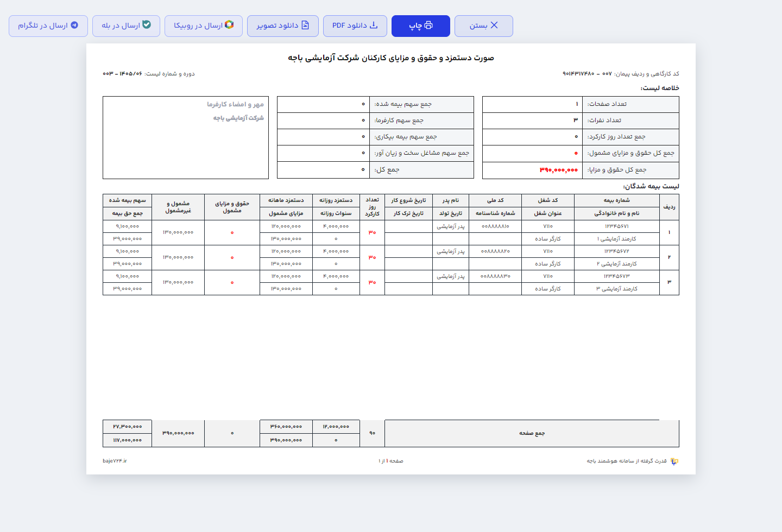Click the employee name "کارمند آزمایشی ۱"
This screenshot has width=782, height=532.
(617, 239)
